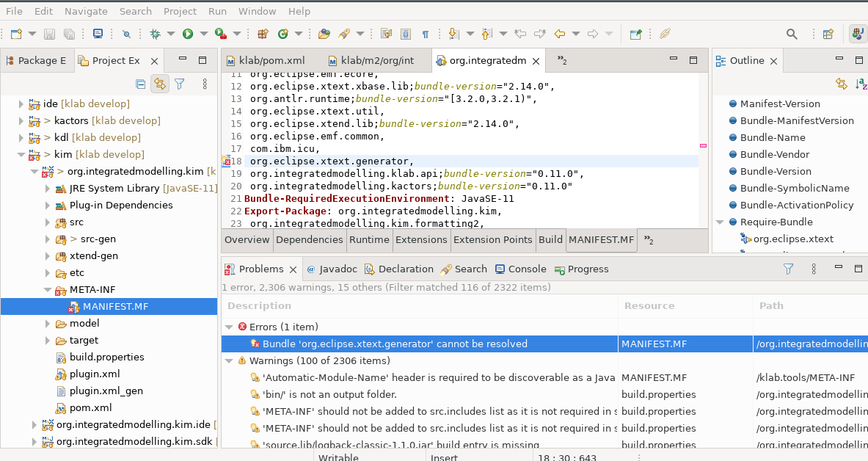Toggle the filters funnel in the Problems view
868x461 pixels.
coord(788,269)
